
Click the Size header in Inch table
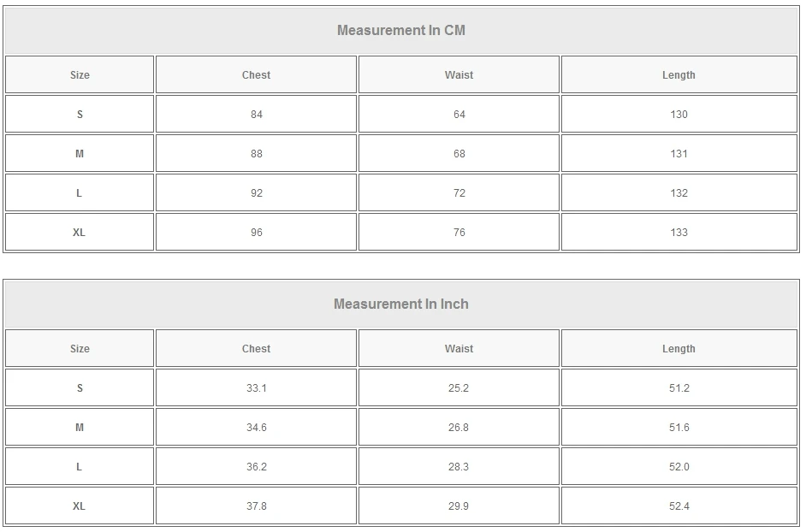80,349
